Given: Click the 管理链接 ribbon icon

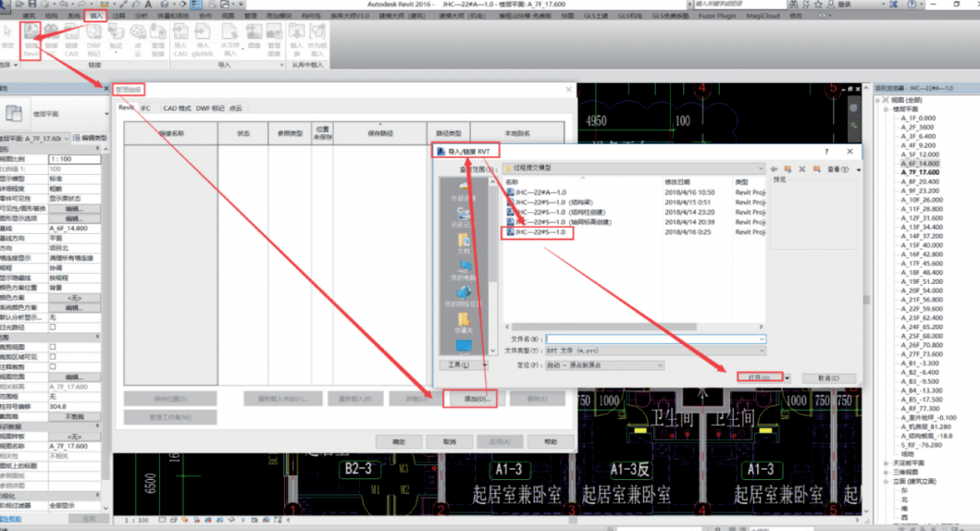Looking at the screenshot, I should coord(158,41).
